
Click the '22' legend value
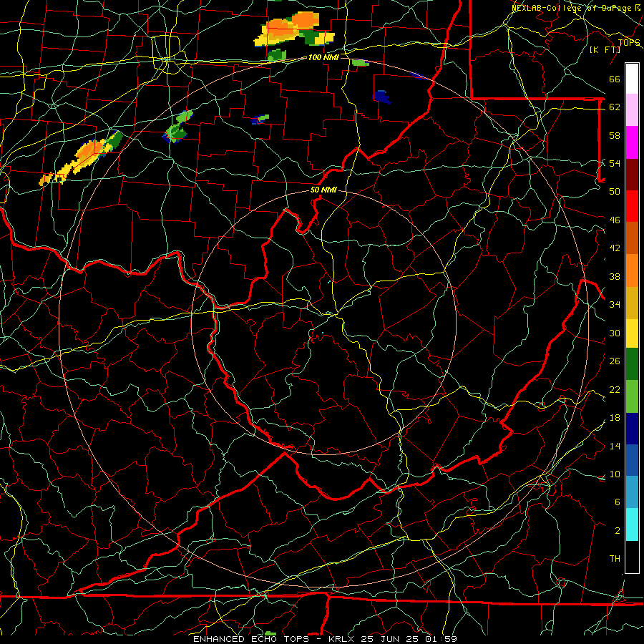coord(615,389)
